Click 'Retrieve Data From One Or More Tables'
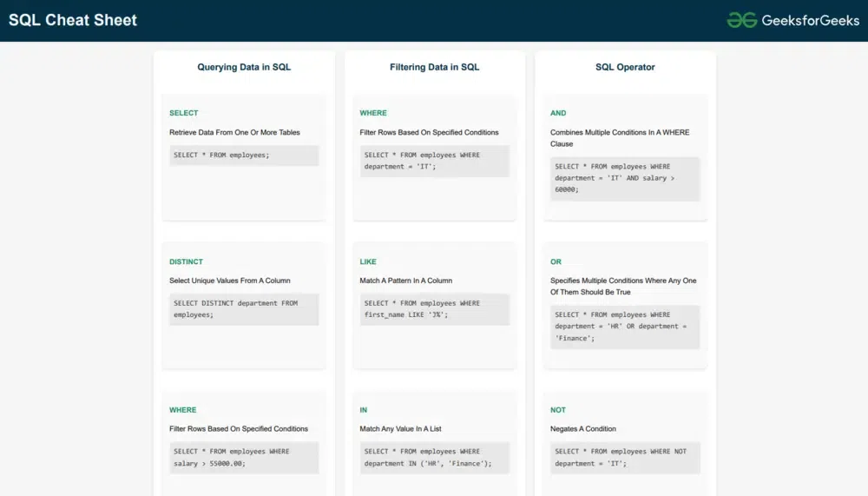This screenshot has width=868, height=496. pos(234,132)
